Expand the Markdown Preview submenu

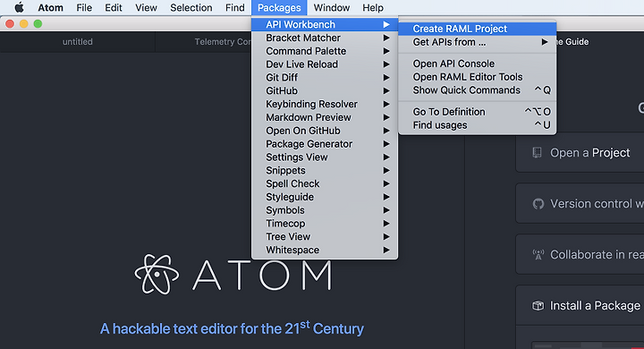coord(325,117)
